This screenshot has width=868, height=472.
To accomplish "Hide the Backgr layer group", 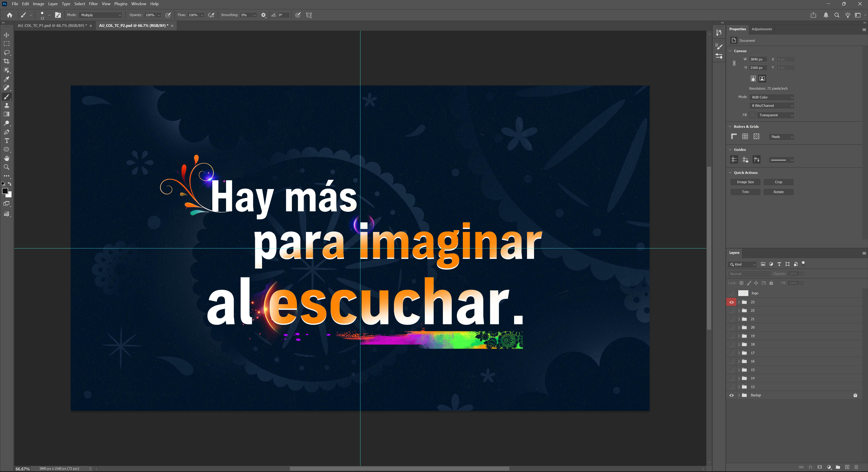I will 731,395.
